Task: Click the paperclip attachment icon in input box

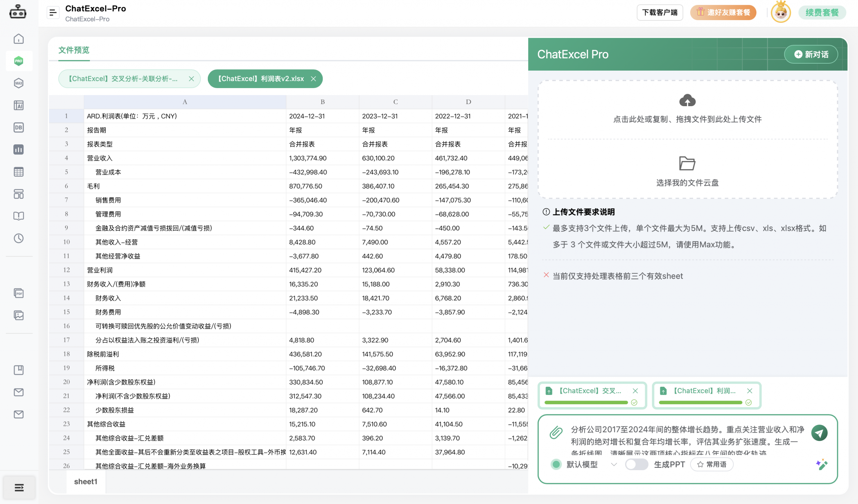Action: (x=556, y=433)
